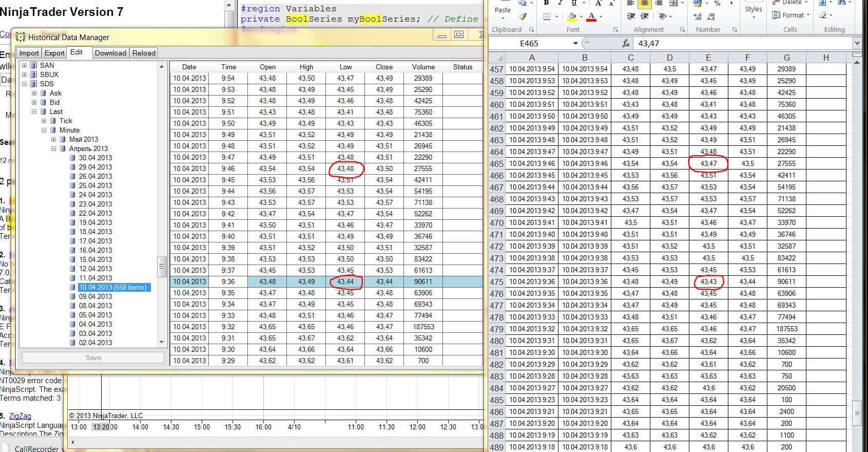Open the Paste dropdown arrow
The image size is (868, 452).
(x=503, y=20)
